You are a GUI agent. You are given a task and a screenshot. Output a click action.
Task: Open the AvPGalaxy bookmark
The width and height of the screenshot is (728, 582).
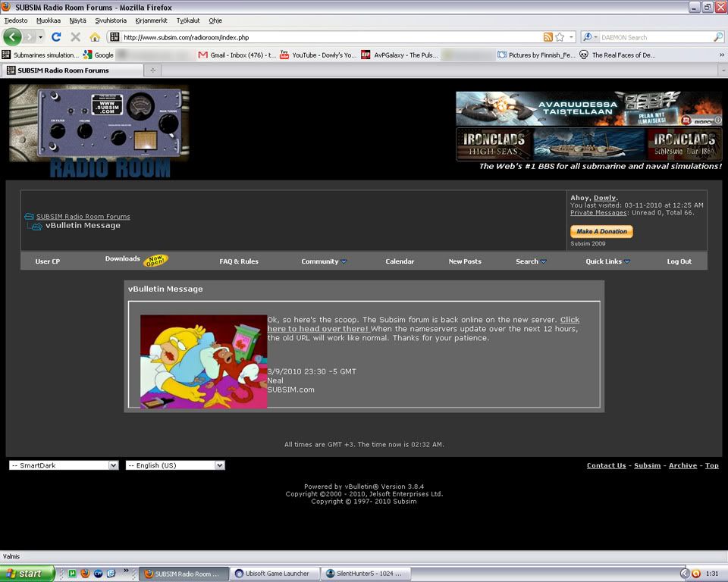tap(400, 55)
